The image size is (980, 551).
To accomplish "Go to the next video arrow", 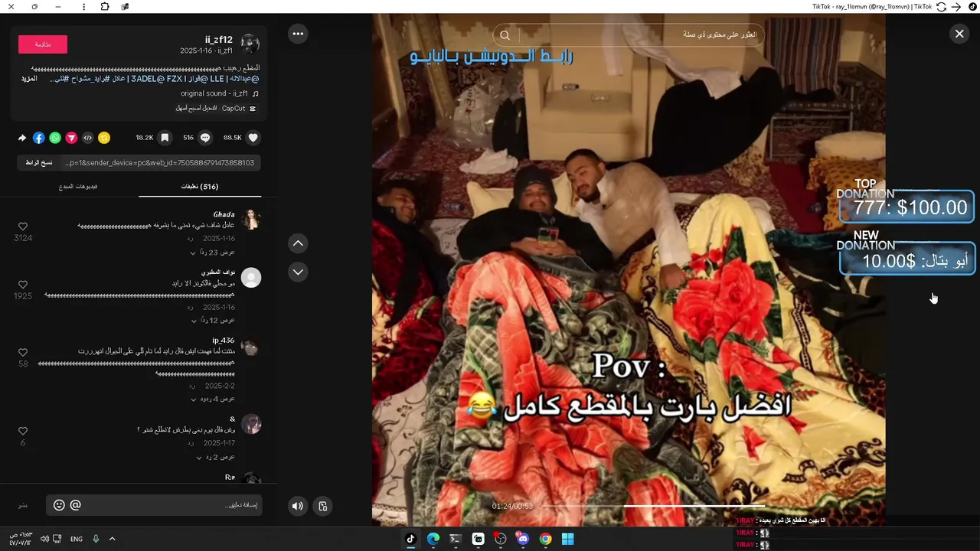I will [298, 272].
